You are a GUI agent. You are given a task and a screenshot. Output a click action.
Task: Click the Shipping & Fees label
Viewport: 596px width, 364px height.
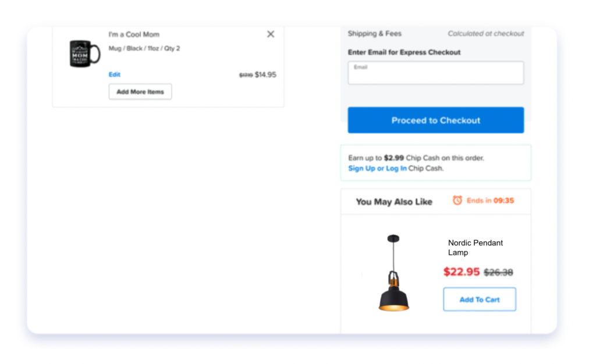point(374,33)
